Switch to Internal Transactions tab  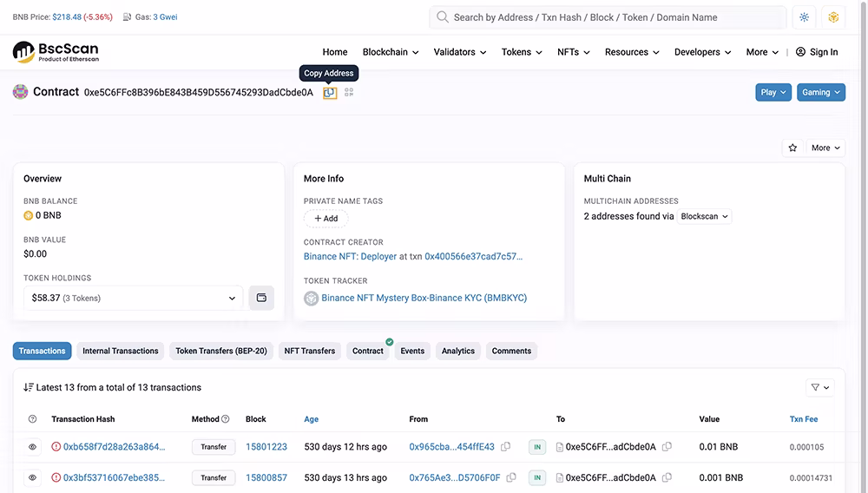[121, 351]
